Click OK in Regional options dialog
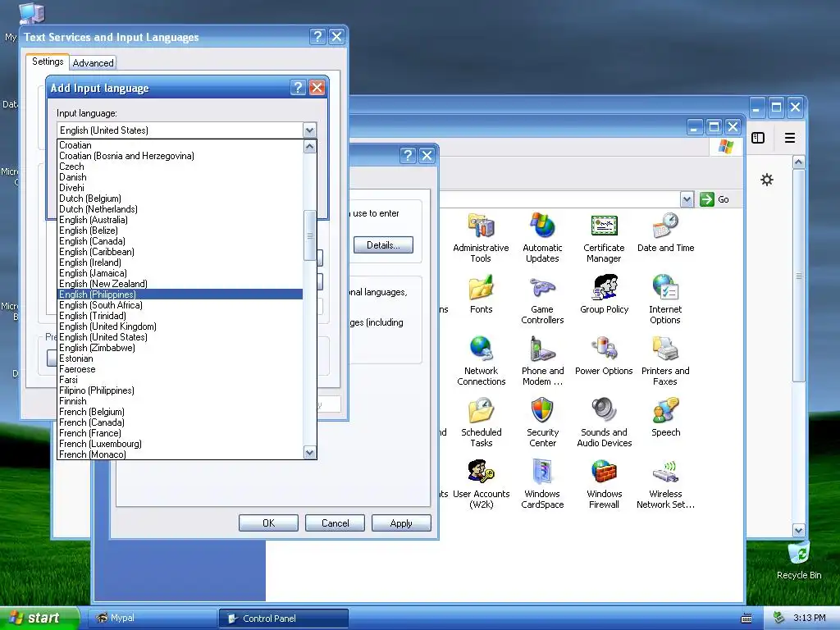 [268, 523]
